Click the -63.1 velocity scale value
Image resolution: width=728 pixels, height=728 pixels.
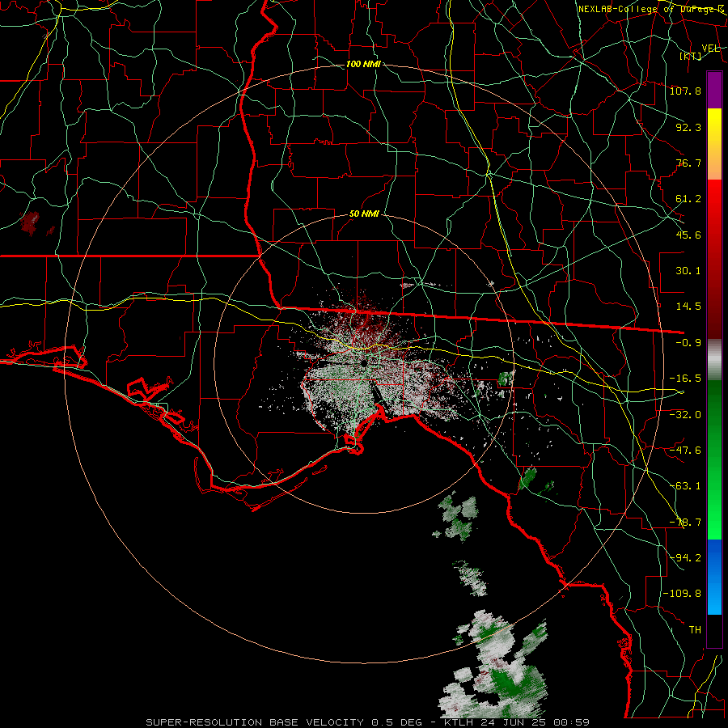(685, 486)
